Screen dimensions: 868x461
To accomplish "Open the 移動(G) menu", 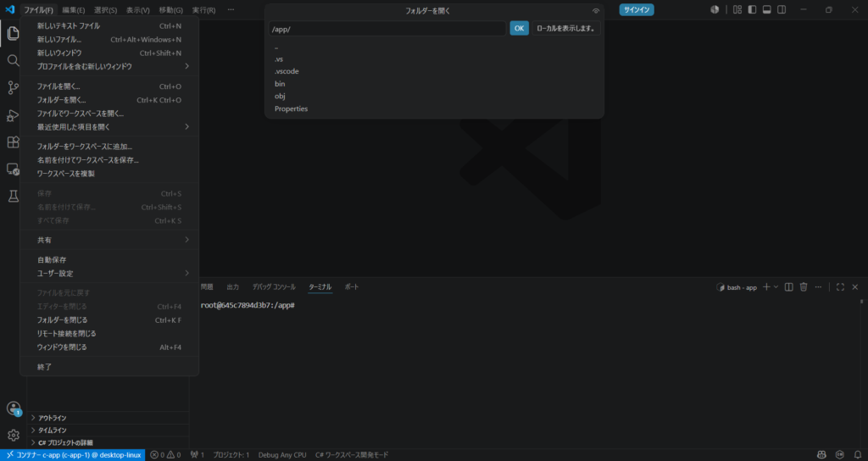I will 170,10.
